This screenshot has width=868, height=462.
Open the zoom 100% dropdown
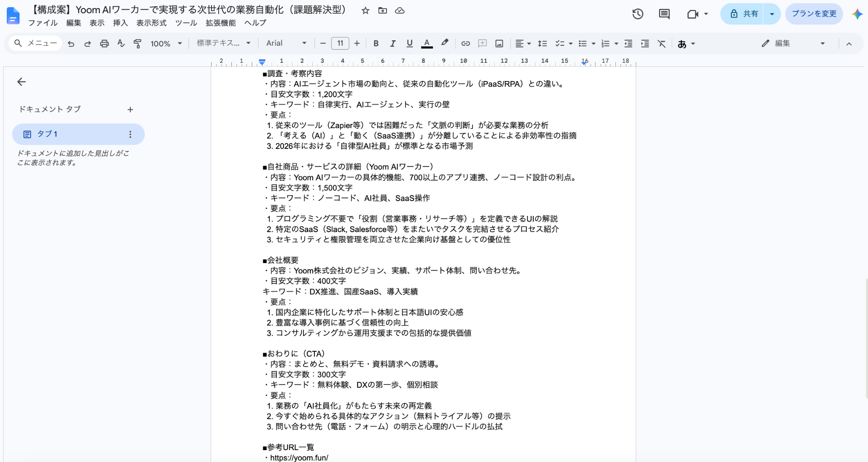coord(166,43)
